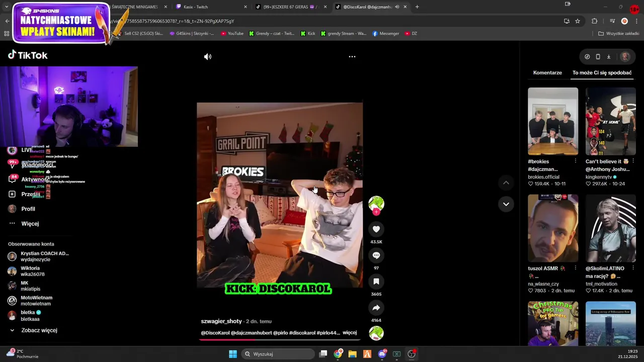Open the 'Wszystkie zakładki' bookmarks folder
Viewport: 644px width, 362px height.
[x=618, y=34]
